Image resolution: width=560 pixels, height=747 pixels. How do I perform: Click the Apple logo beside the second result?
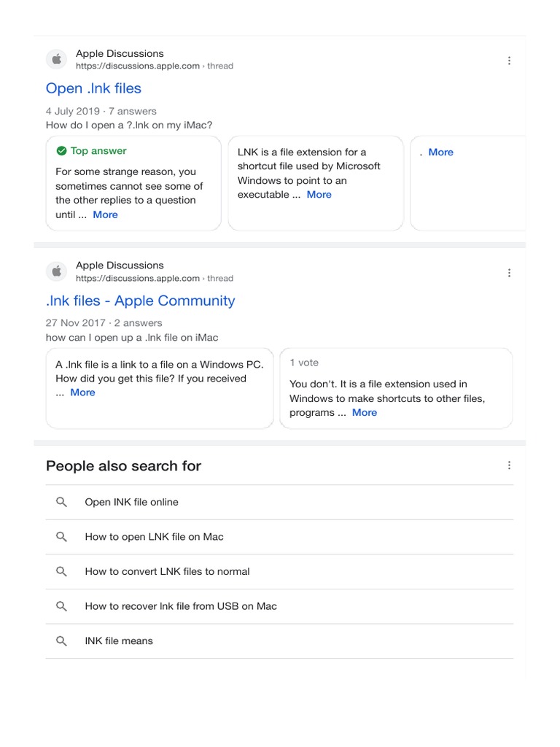(56, 272)
